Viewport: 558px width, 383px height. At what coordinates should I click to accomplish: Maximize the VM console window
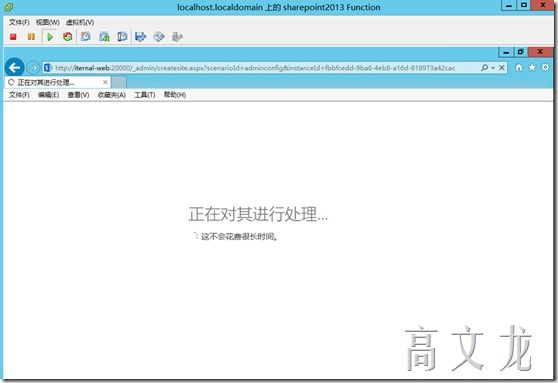524,5
